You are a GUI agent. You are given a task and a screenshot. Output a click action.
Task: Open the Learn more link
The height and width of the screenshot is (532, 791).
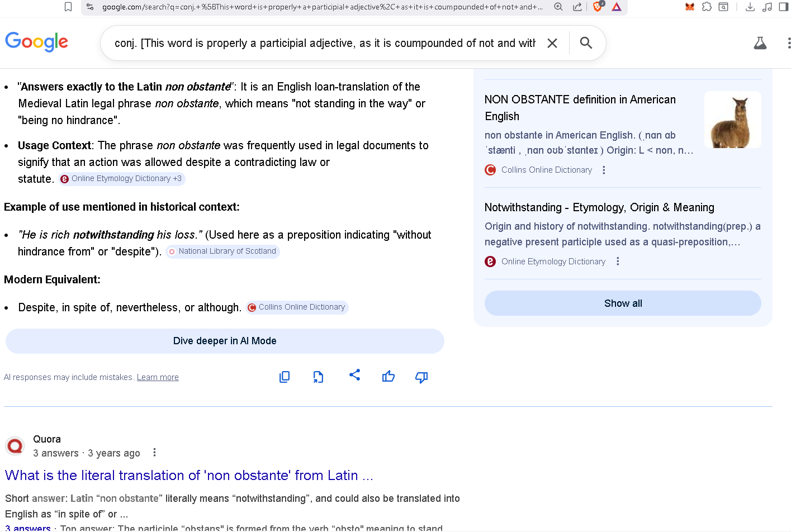(x=158, y=377)
